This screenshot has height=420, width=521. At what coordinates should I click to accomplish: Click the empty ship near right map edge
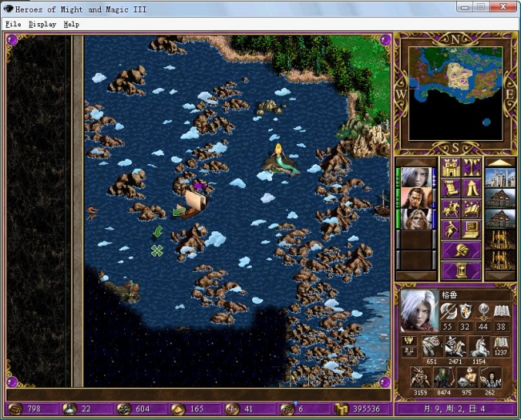click(383, 205)
